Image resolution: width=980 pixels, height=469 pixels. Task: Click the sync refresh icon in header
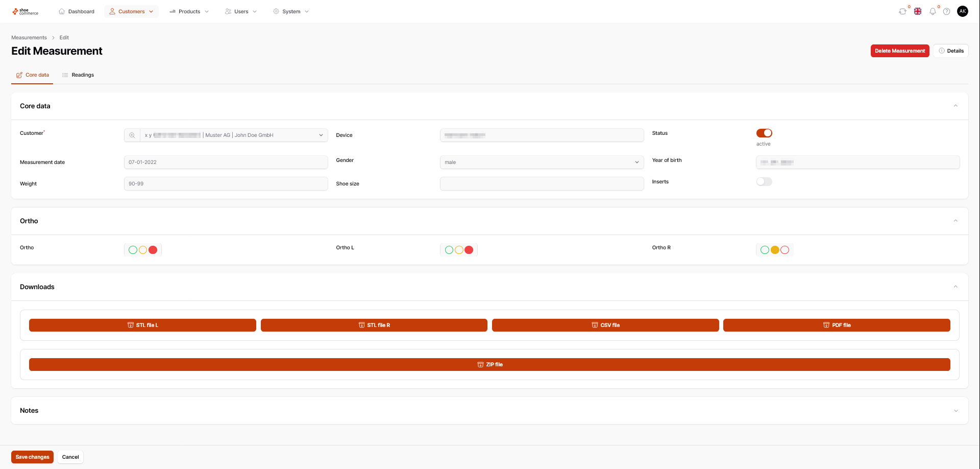[x=902, y=11]
